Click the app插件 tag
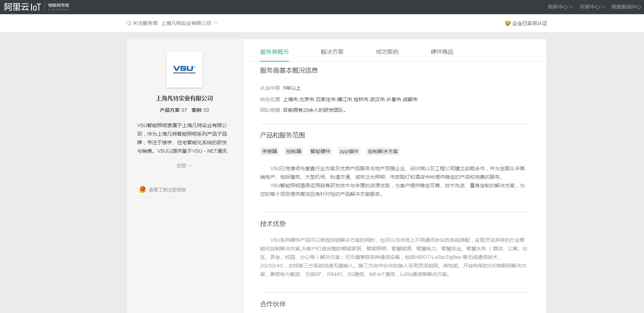Viewport: 644px width, 313px height. [x=349, y=151]
